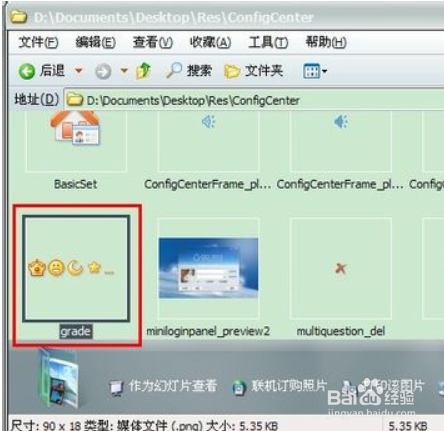Open the 查看(V) menu
Image resolution: width=444 pixels, height=431 pixels.
(x=153, y=42)
